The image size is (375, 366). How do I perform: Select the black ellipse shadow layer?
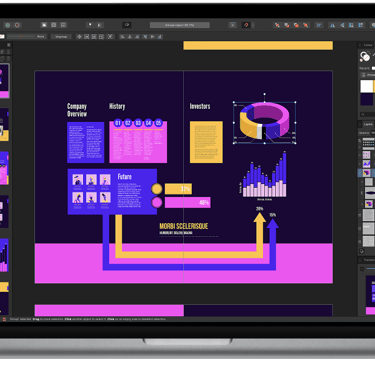tap(370, 193)
